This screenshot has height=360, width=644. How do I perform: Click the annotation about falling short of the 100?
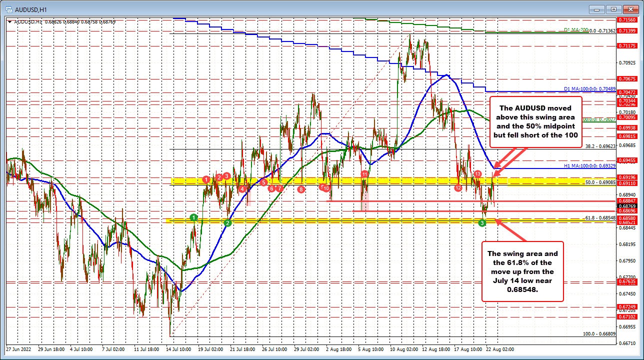536,121
